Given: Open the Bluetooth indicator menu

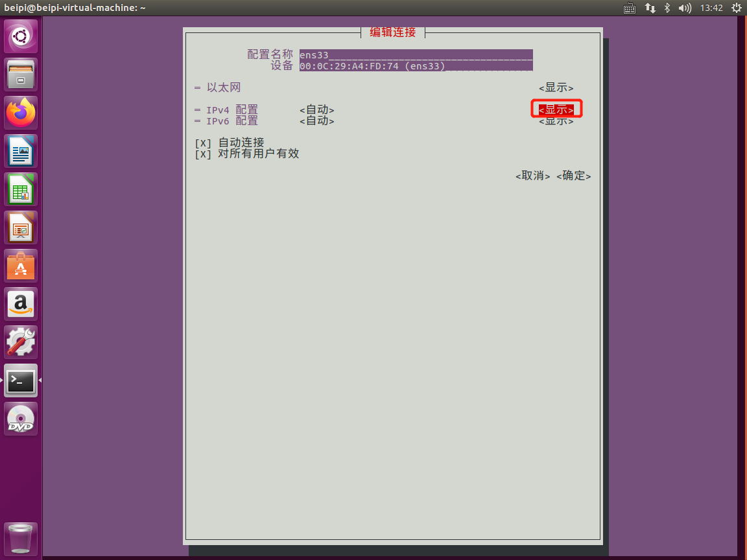Looking at the screenshot, I should pyautogui.click(x=667, y=8).
